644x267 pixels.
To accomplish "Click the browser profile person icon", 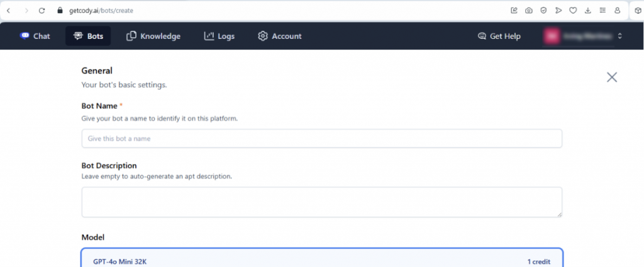I will 617,11.
